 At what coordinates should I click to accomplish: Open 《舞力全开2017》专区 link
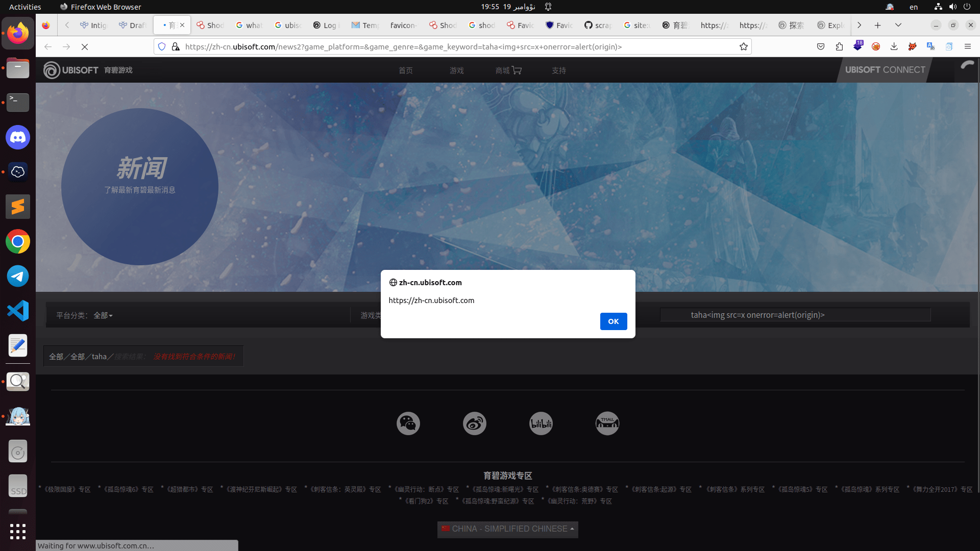pos(941,489)
